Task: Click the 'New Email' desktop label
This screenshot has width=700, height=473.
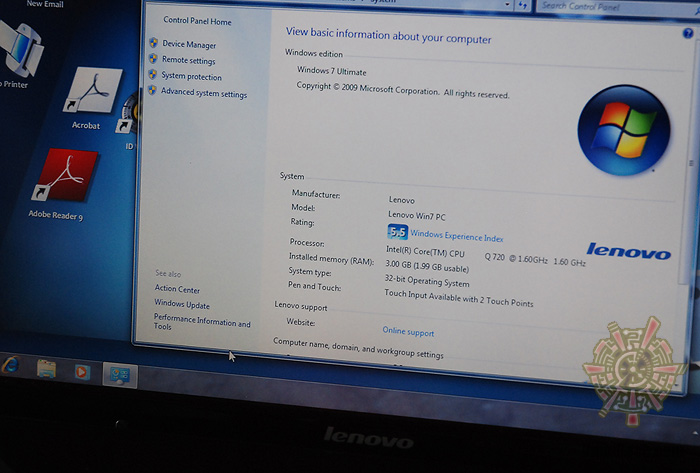Action: [45, 4]
